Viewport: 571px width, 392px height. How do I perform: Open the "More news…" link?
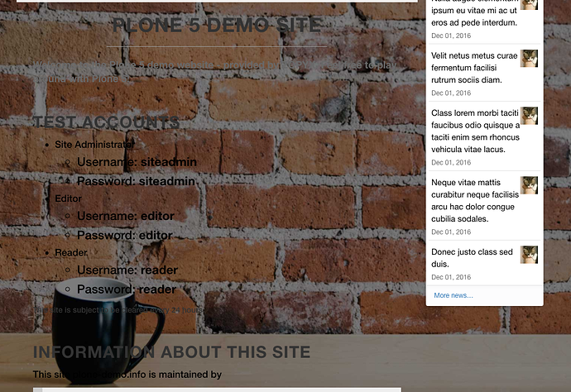(453, 295)
